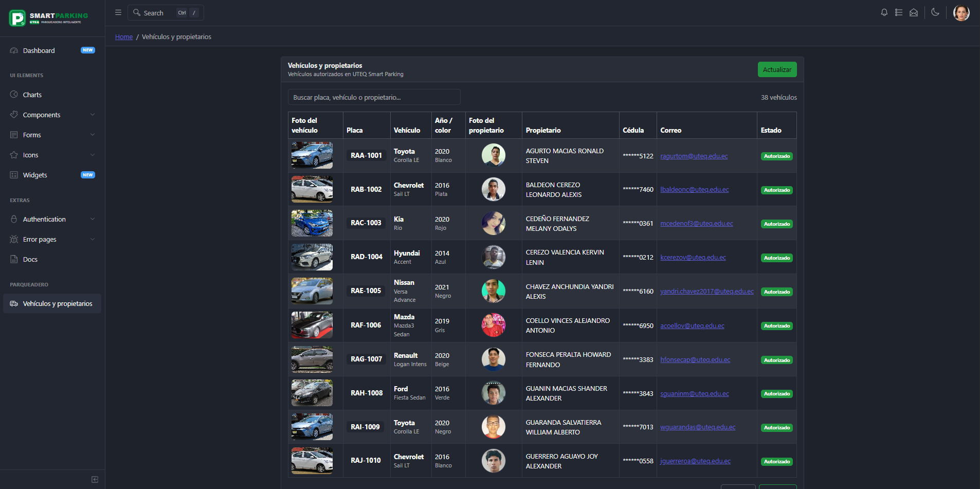The image size is (980, 489).
Task: Click the Authentication lock icon
Action: [x=14, y=219]
